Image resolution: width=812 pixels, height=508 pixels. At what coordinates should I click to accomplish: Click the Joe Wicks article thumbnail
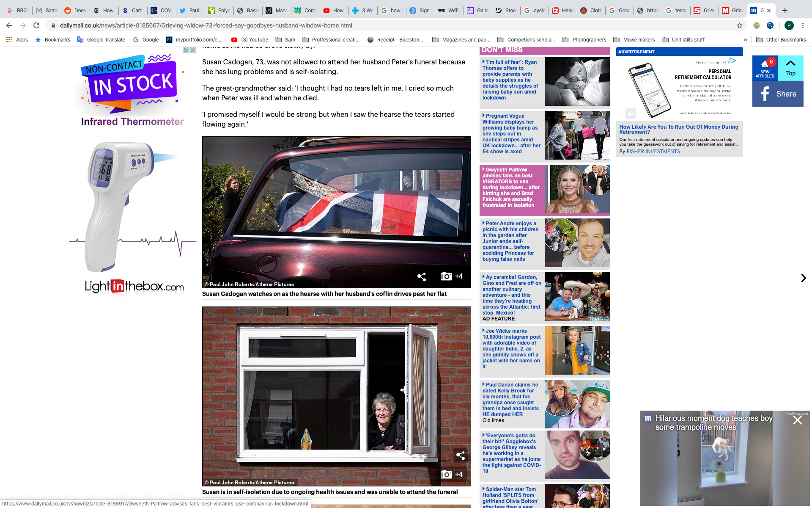click(577, 350)
